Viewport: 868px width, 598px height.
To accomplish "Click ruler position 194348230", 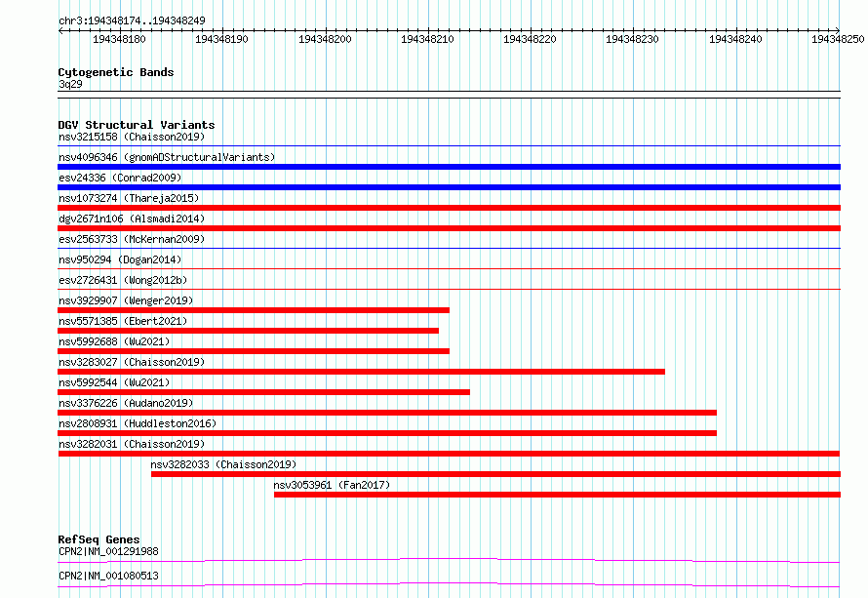I will pos(632,39).
